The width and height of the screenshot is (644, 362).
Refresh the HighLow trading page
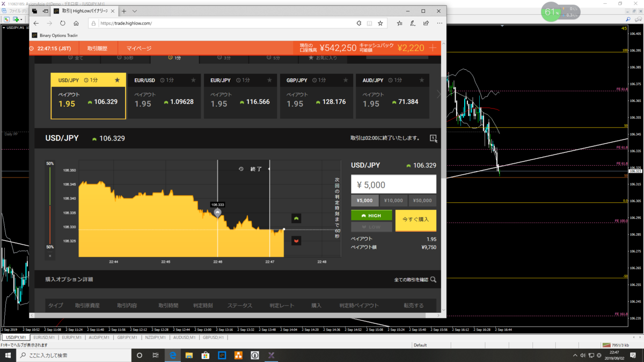click(x=62, y=24)
